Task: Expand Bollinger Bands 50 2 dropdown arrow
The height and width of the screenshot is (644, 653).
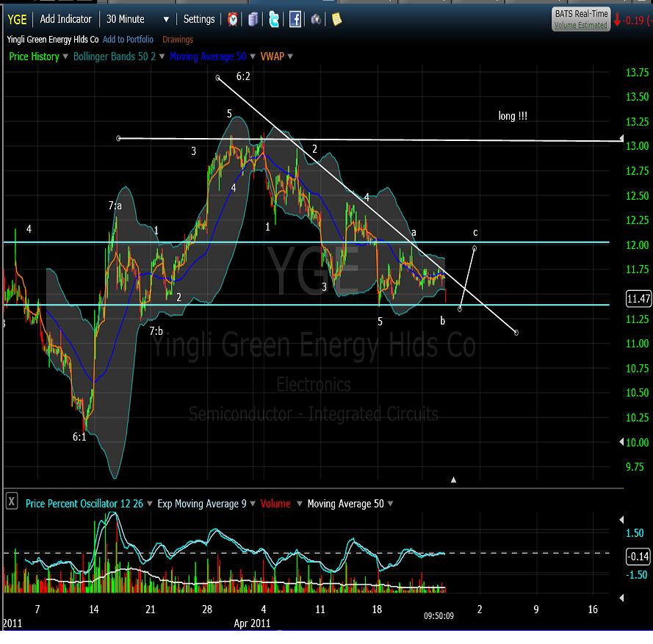Action: coord(162,57)
